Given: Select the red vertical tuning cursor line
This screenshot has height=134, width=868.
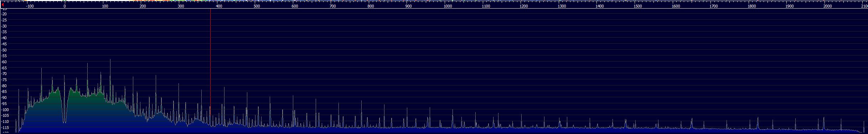Looking at the screenshot, I should tap(210, 63).
